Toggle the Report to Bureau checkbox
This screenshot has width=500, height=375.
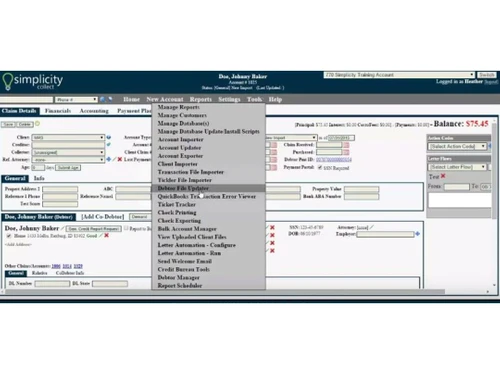point(126,228)
